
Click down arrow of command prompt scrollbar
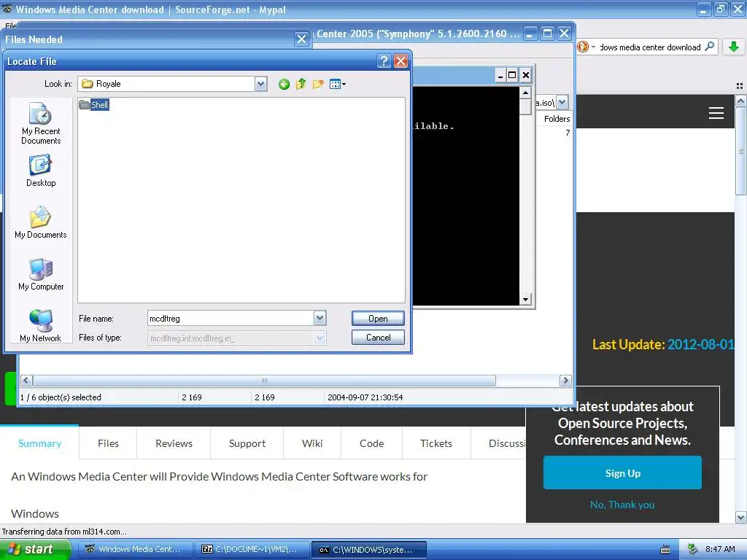525,300
